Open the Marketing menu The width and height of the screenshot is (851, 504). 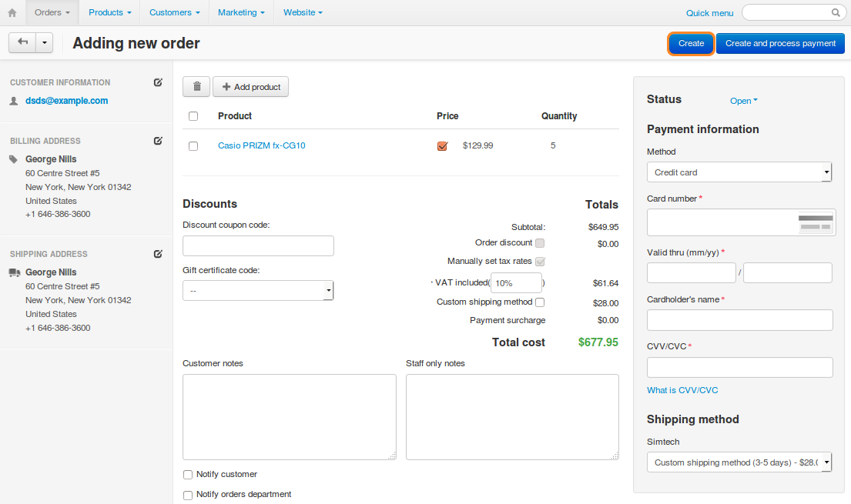pos(241,12)
